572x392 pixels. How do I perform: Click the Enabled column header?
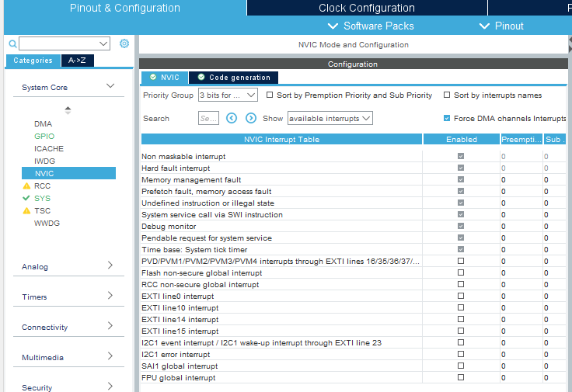tap(462, 139)
